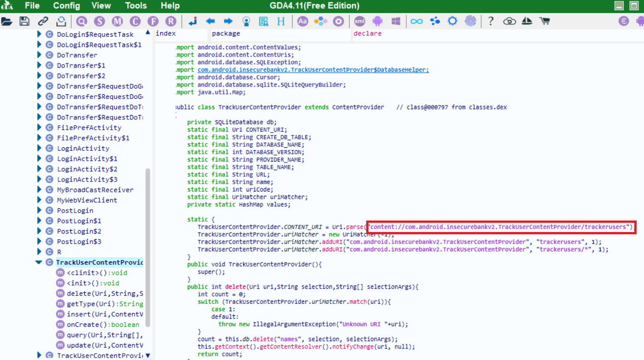The image size is (644, 360).
Task: Click the chain link toolbar icon
Action: pos(43,21)
